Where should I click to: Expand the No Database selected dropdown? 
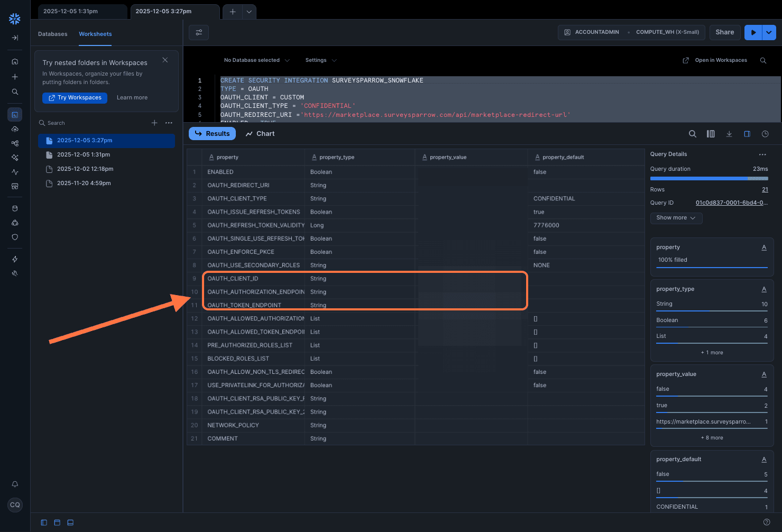(x=256, y=60)
